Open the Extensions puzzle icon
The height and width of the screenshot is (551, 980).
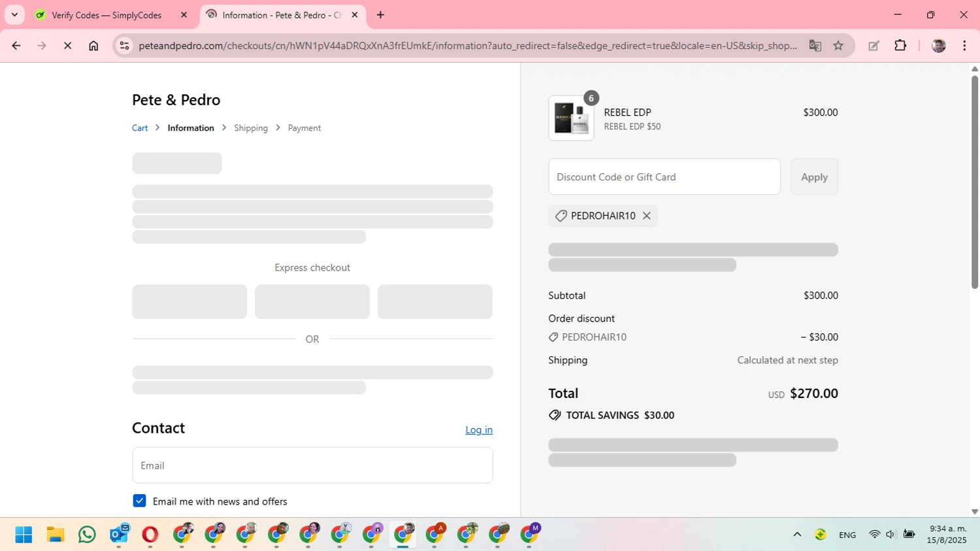[900, 46]
